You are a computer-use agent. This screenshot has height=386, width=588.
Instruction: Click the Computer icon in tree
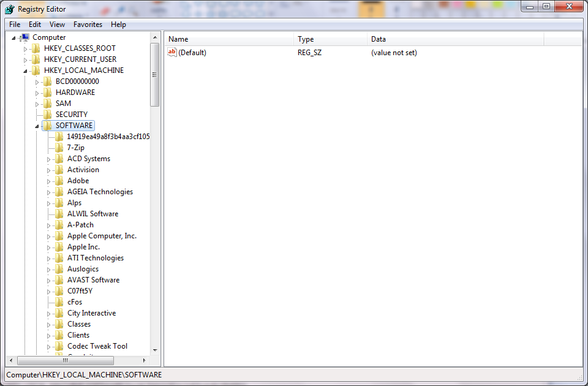25,37
